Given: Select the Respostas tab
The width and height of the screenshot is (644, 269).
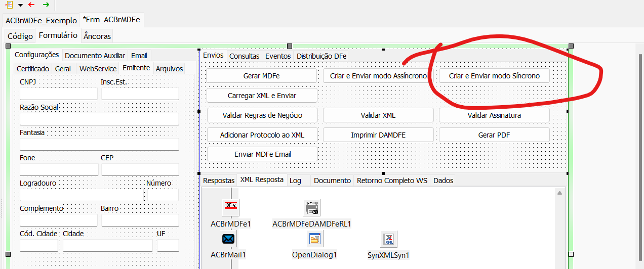Looking at the screenshot, I should coord(219,181).
